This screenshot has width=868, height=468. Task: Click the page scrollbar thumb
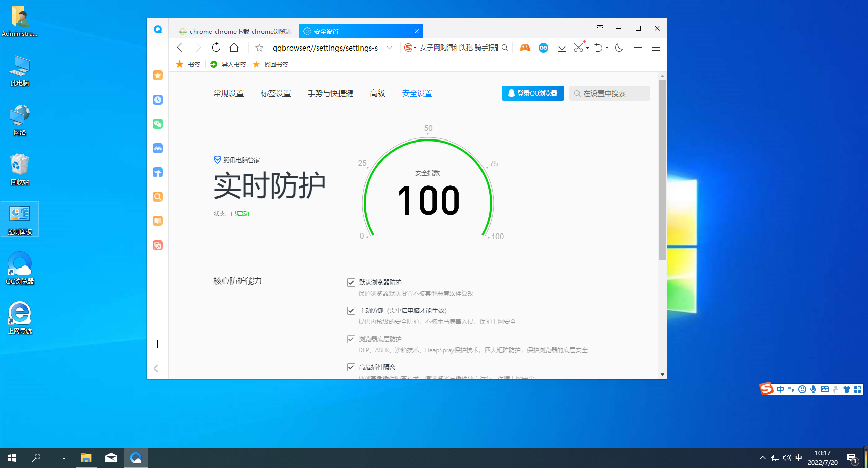click(662, 170)
